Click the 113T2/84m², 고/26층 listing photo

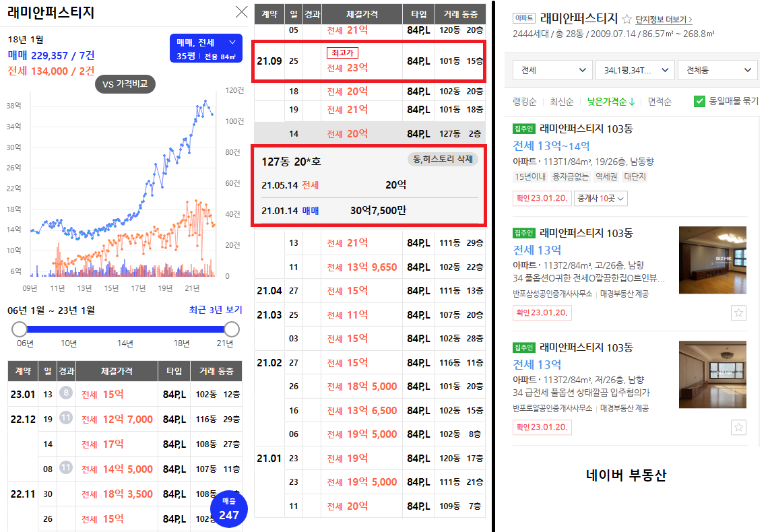point(713,260)
